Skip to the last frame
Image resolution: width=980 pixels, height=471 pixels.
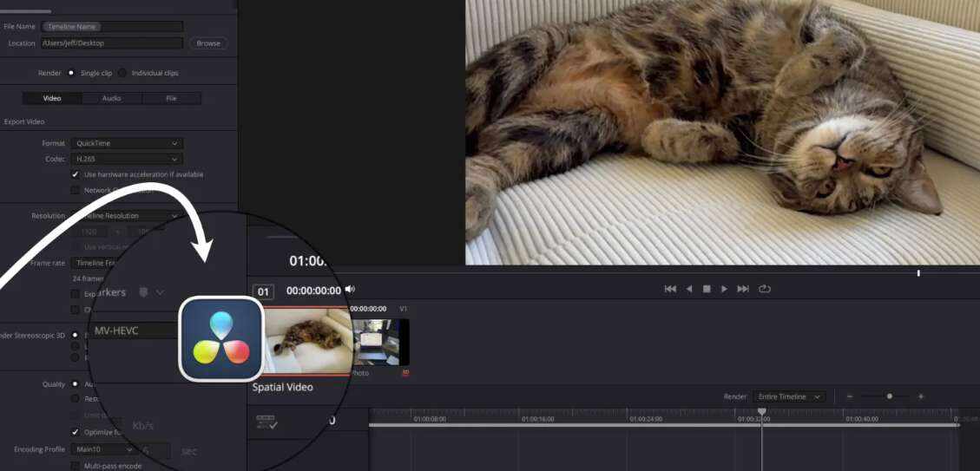pyautogui.click(x=743, y=289)
